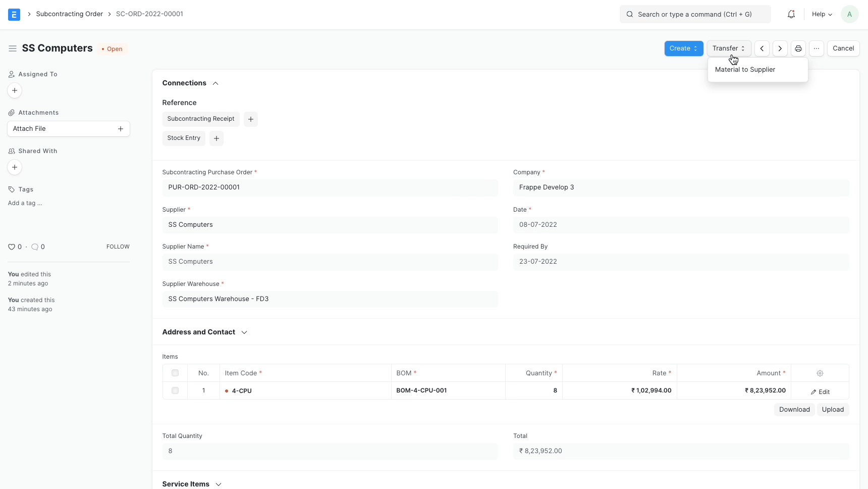Choose Material to Supplier option
868x489 pixels.
[745, 70]
